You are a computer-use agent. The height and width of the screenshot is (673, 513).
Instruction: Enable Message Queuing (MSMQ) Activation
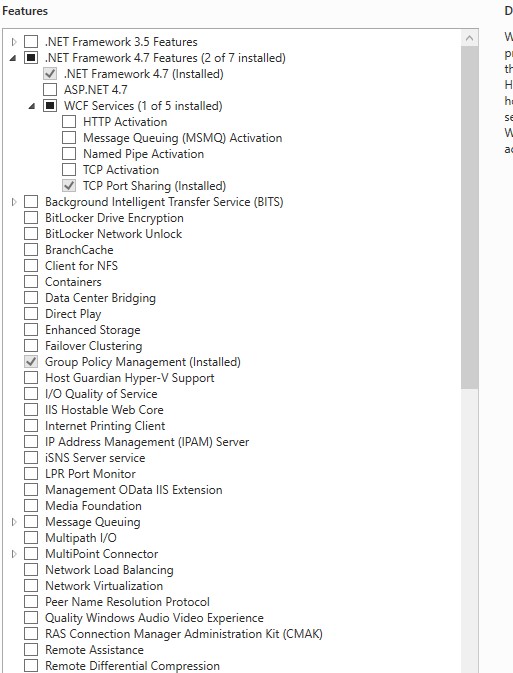pos(69,138)
